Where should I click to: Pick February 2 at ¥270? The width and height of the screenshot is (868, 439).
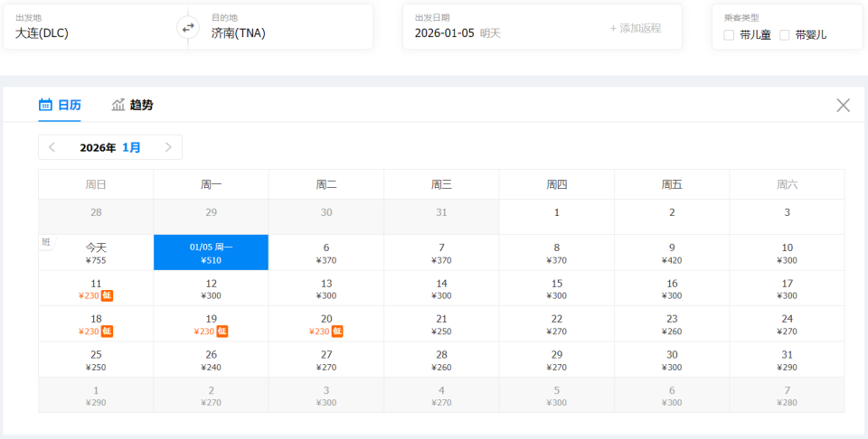[x=211, y=396]
